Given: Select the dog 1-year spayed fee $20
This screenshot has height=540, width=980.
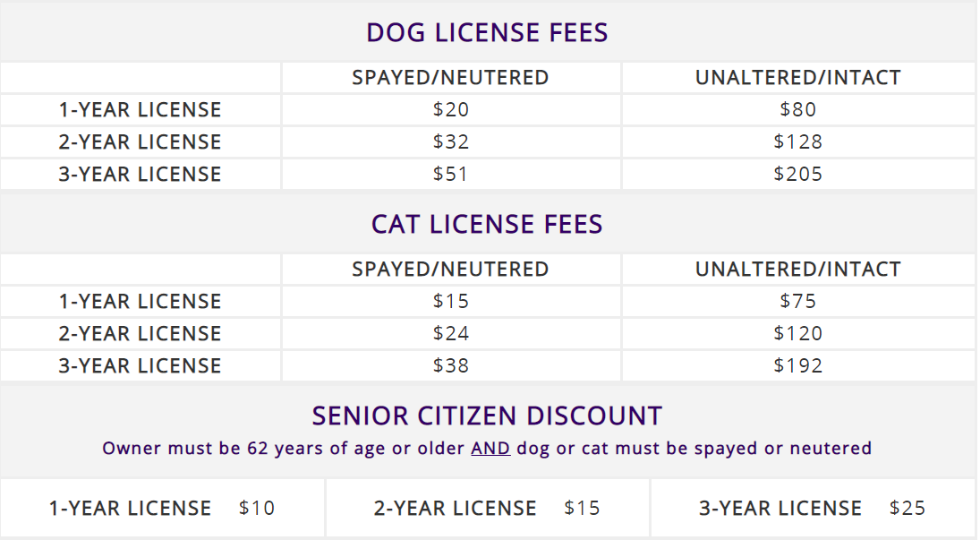Looking at the screenshot, I should point(450,110).
